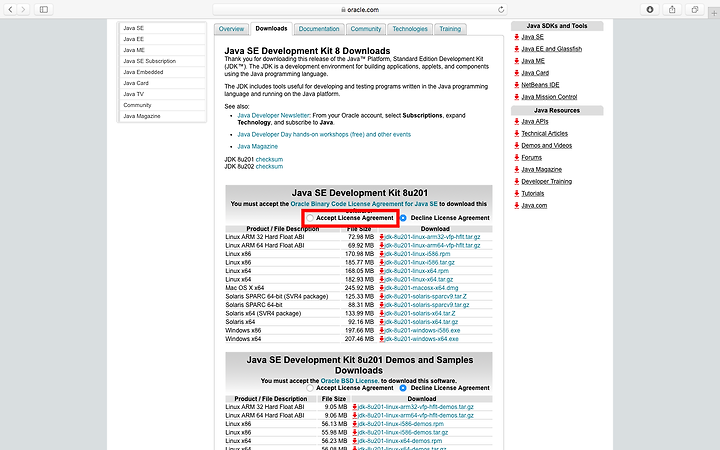Screen dimensions: 720x450
Task: Click download icon beside jdk-8u201-solaris-x64.tar.gz
Action: [382, 322]
